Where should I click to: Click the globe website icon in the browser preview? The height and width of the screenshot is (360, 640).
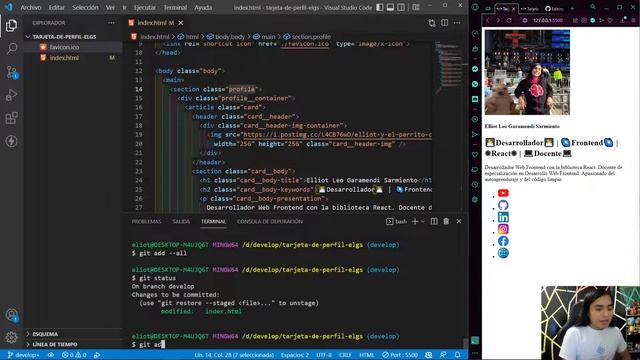click(503, 253)
